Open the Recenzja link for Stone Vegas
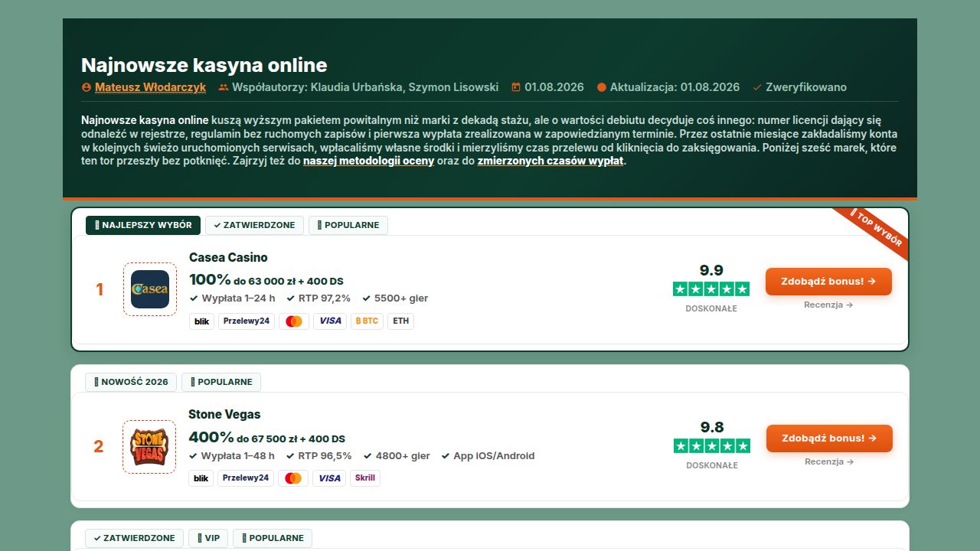The height and width of the screenshot is (551, 980). tap(829, 461)
